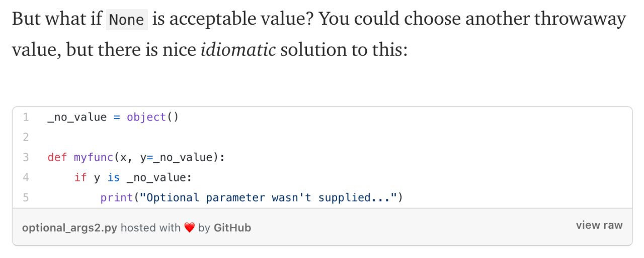Select line number 3 in the gist
Image resolution: width=644 pixels, height=258 pixels.
26,157
